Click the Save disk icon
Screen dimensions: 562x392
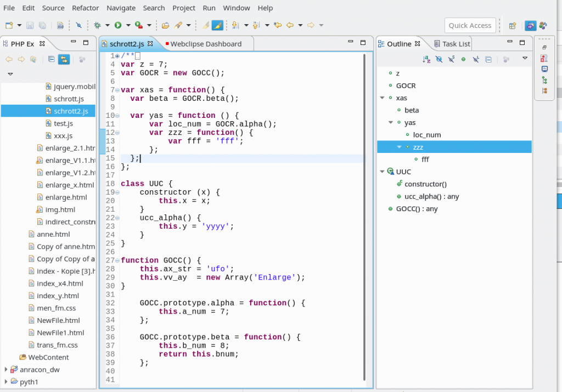30,25
